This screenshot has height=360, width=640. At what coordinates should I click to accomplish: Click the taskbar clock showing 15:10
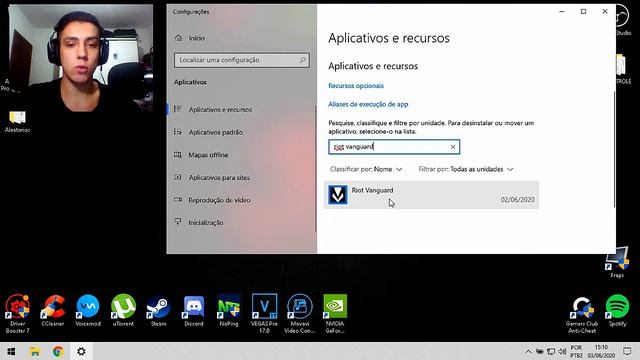pyautogui.click(x=601, y=351)
